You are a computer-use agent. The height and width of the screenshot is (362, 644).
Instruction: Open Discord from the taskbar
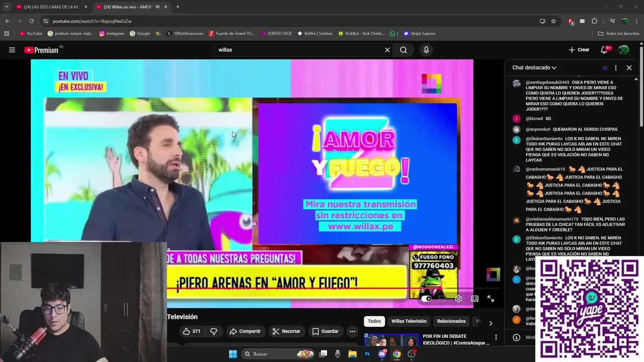tap(382, 354)
